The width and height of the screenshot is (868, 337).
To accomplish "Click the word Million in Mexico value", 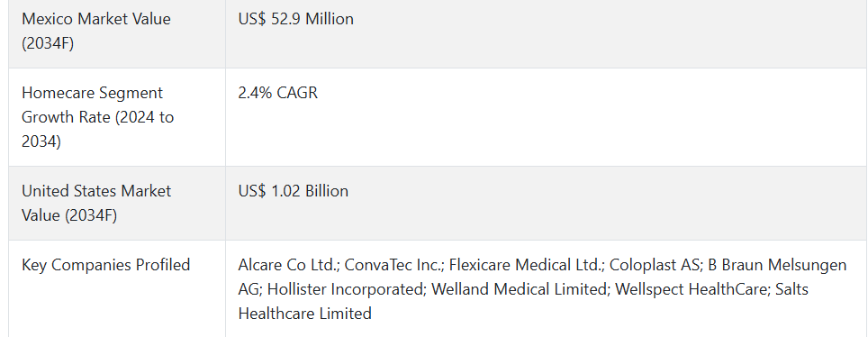I will (x=330, y=19).
